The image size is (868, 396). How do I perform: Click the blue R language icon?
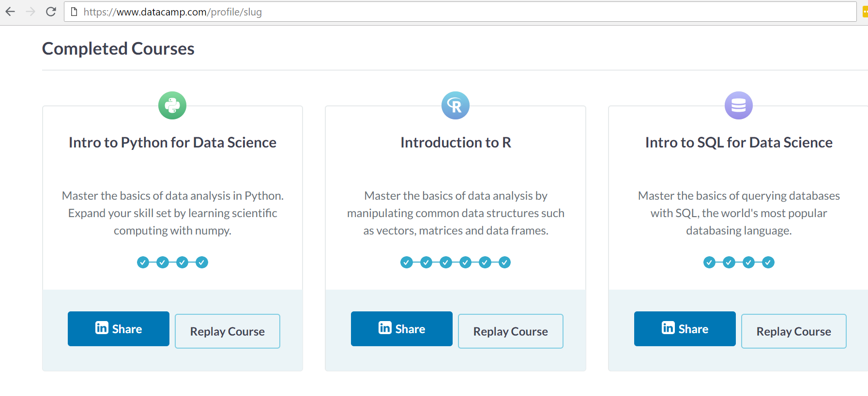pyautogui.click(x=455, y=105)
